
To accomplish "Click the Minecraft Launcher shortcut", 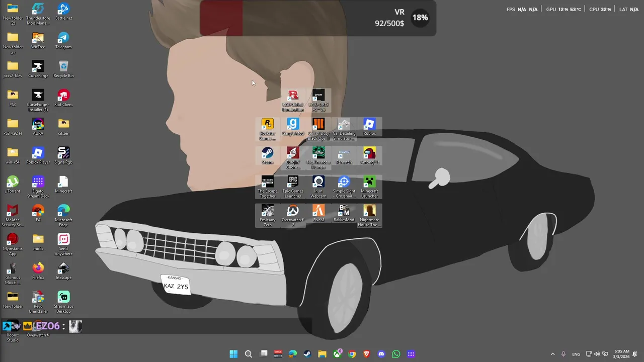I will (x=369, y=187).
